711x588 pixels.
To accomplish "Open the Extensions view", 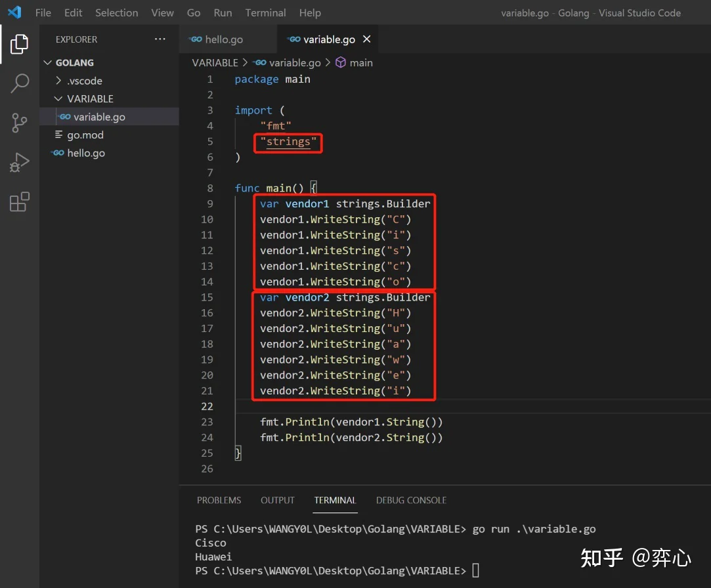I will point(19,201).
